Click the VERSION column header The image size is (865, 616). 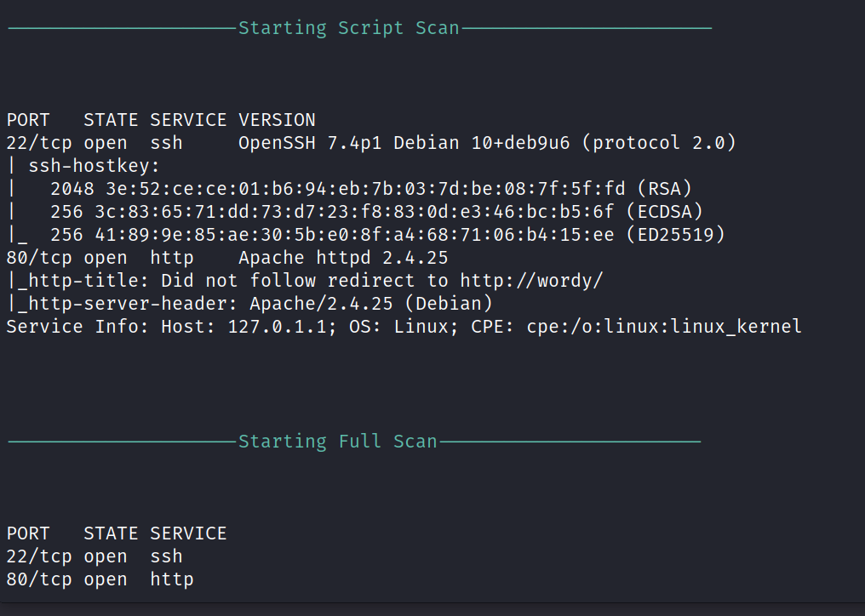point(277,119)
